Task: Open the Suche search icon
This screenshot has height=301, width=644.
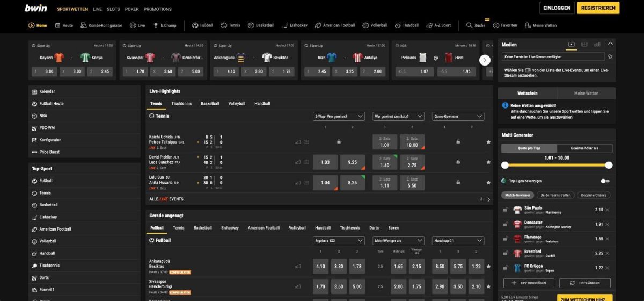Action: tap(470, 25)
